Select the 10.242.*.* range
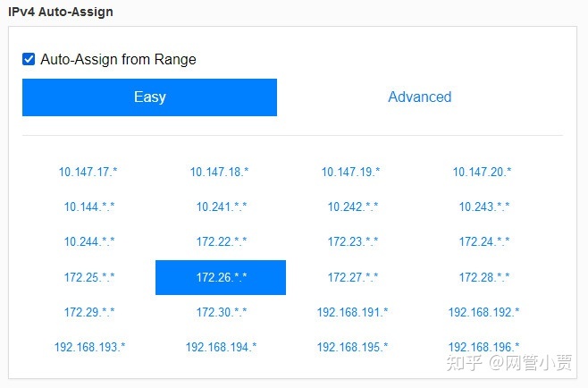Image resolution: width=588 pixels, height=388 pixels. point(353,207)
